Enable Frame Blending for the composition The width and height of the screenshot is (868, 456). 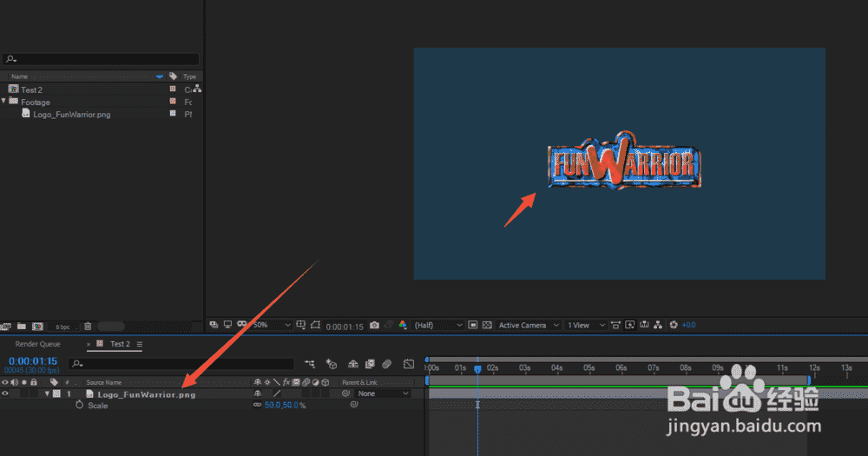370,364
